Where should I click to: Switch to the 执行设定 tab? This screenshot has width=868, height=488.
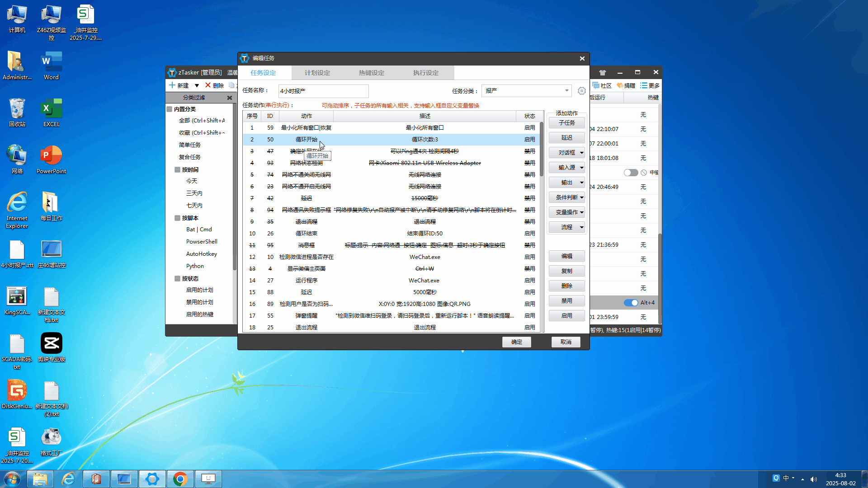(x=426, y=73)
